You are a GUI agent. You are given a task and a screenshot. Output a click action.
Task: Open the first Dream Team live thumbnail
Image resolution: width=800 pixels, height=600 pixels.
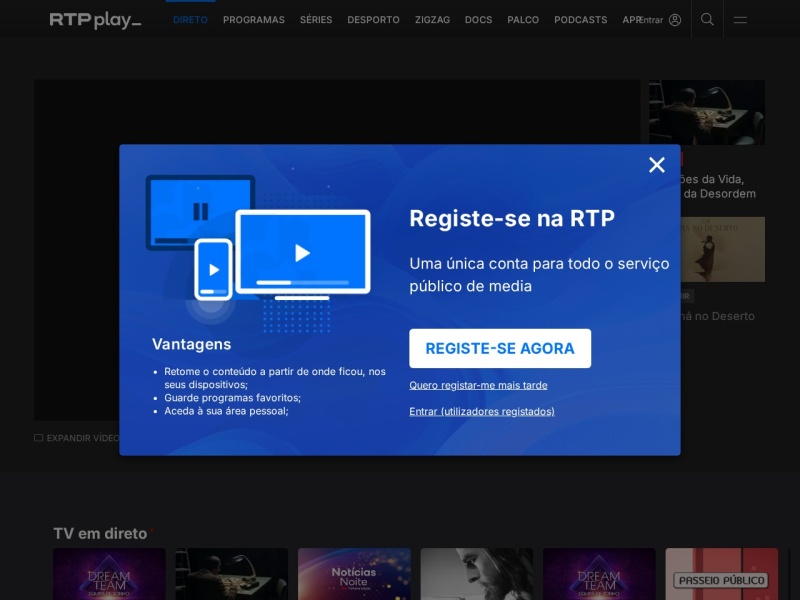coord(109,574)
